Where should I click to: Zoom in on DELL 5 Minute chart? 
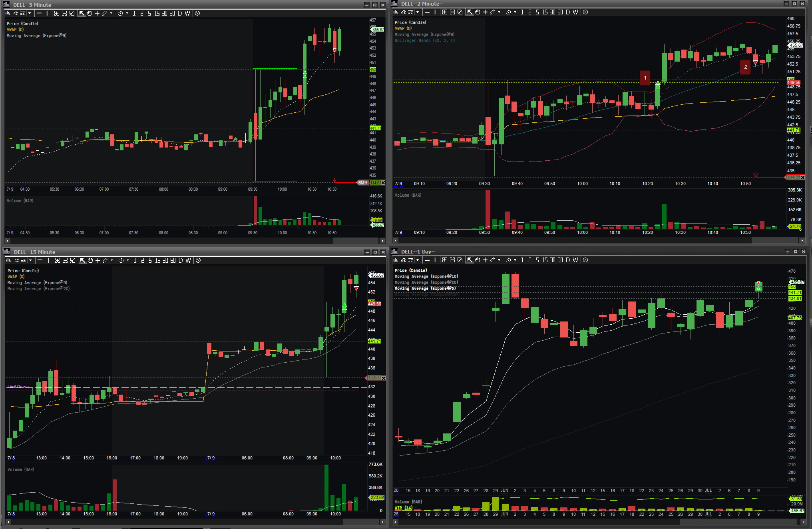click(x=57, y=13)
